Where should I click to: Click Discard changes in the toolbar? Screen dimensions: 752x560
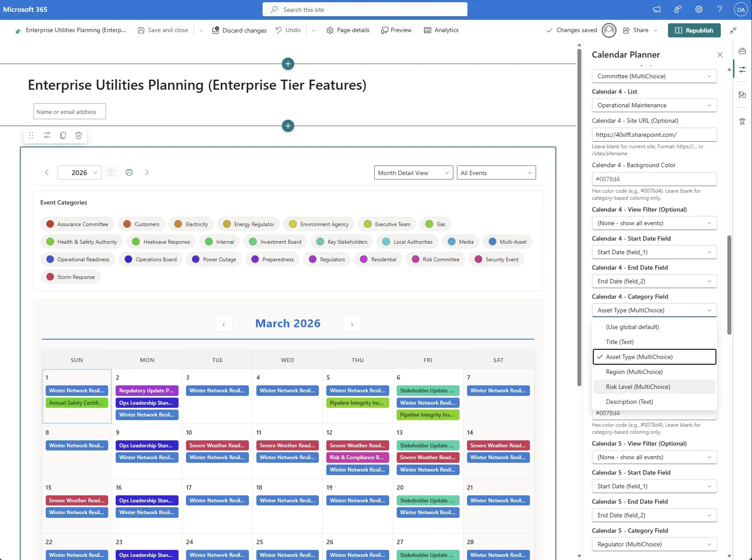pyautogui.click(x=240, y=30)
